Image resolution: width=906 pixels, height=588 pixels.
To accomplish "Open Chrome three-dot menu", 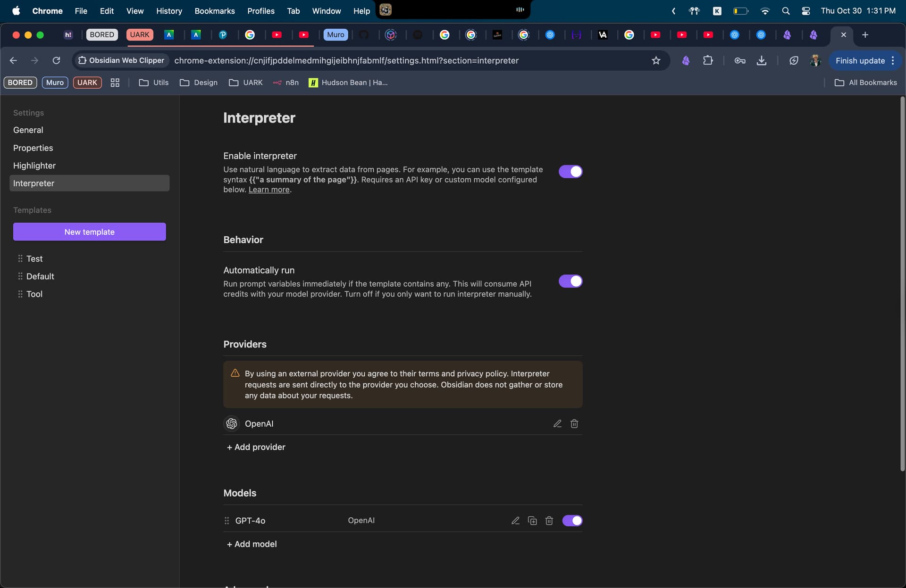I will [893, 60].
